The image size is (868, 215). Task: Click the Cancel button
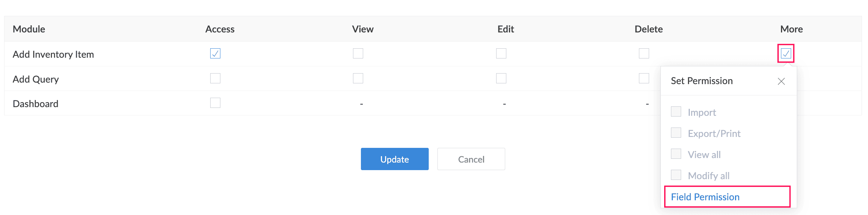[x=471, y=159]
